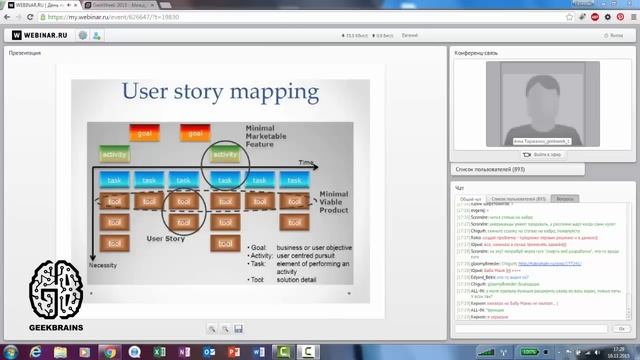Open webinar settings gear icon
640x360 pixels.
tap(83, 36)
